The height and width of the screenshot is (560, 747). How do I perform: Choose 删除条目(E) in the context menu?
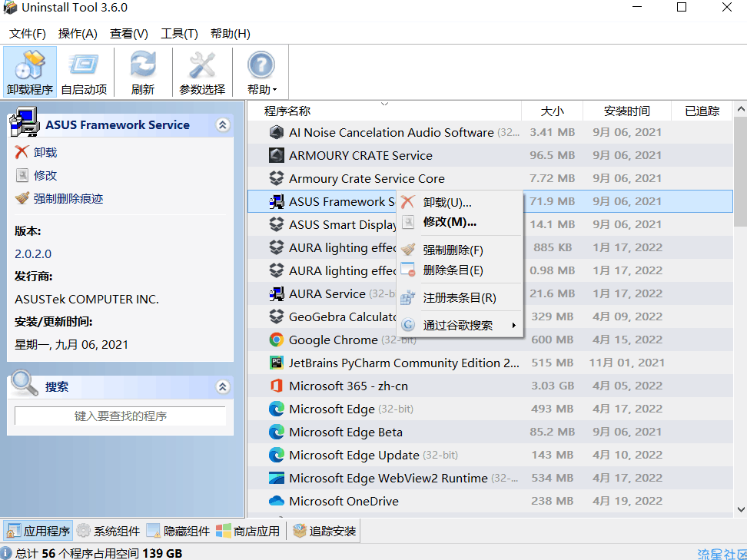tap(460, 270)
